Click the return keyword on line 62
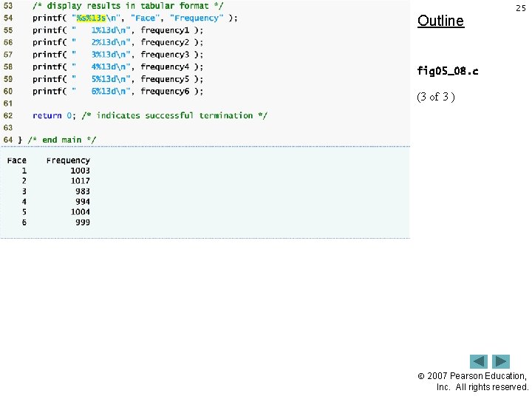The width and height of the screenshot is (532, 399). [47, 116]
